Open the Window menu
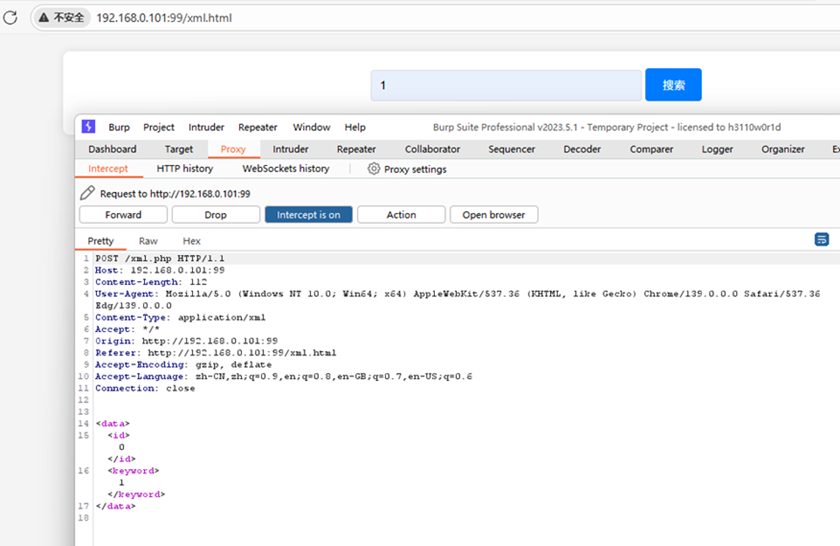840x546 pixels. pyautogui.click(x=311, y=127)
